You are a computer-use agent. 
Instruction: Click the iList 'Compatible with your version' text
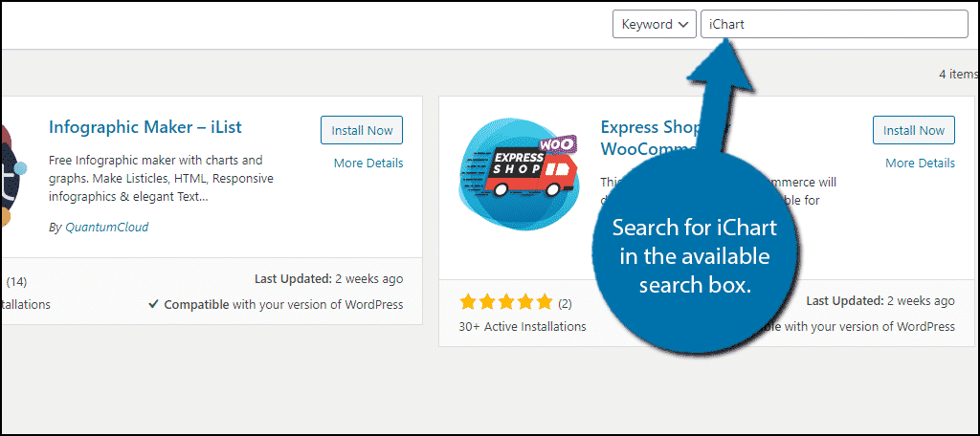[283, 305]
